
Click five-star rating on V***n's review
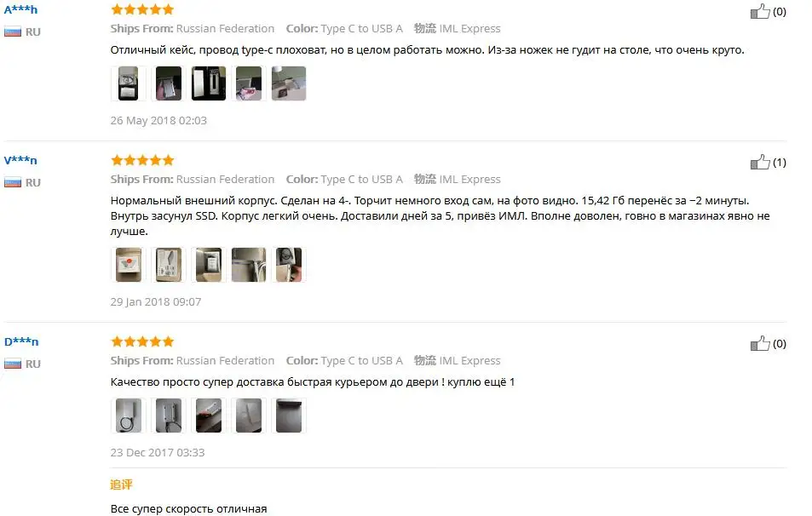142,160
